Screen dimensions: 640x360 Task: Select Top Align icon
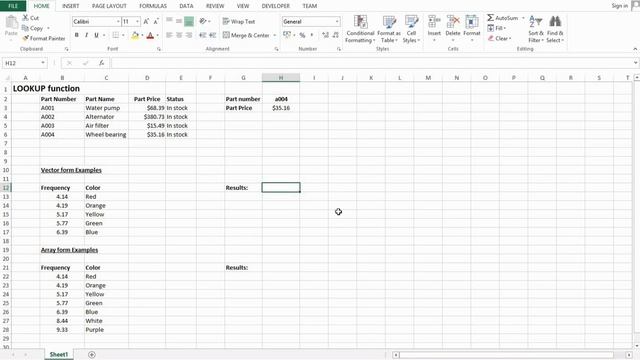(169, 21)
